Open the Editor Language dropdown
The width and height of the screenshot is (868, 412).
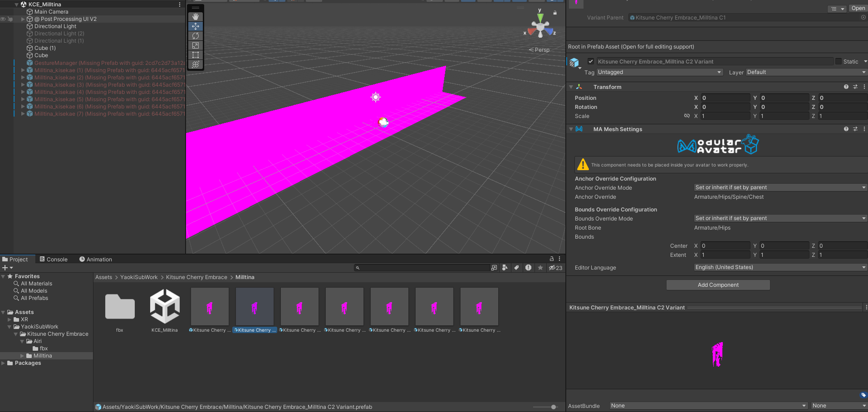(780, 267)
